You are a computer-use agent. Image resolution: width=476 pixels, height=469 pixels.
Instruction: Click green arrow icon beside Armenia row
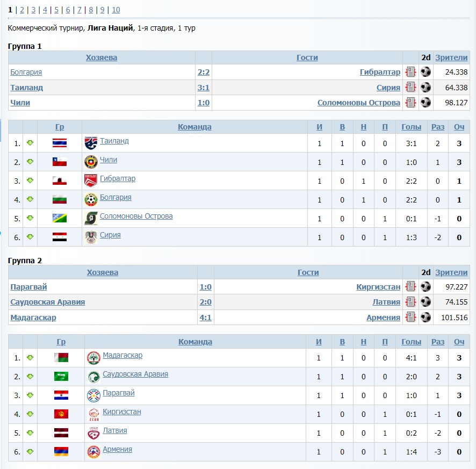[30, 452]
